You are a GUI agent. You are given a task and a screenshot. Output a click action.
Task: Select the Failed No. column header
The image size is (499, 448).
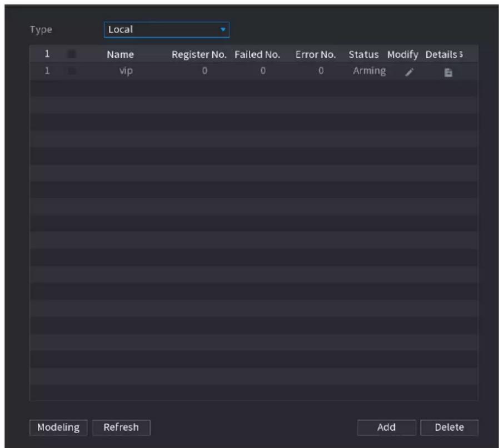[257, 54]
